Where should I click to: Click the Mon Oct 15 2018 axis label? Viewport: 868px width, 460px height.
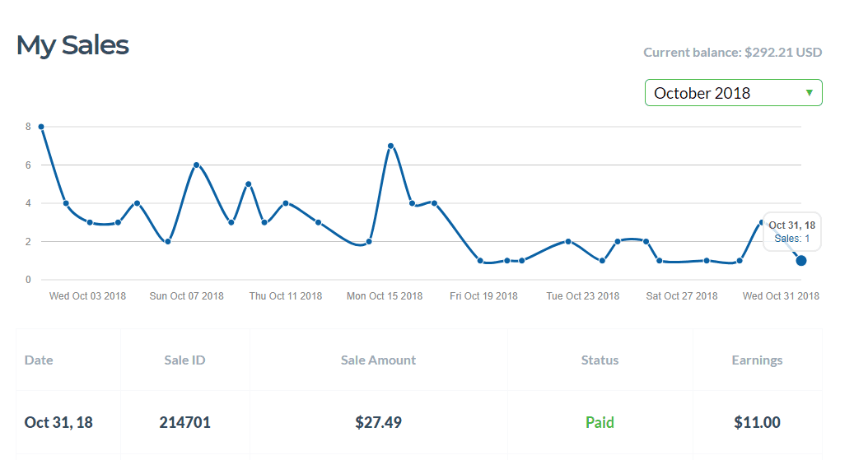coord(385,295)
